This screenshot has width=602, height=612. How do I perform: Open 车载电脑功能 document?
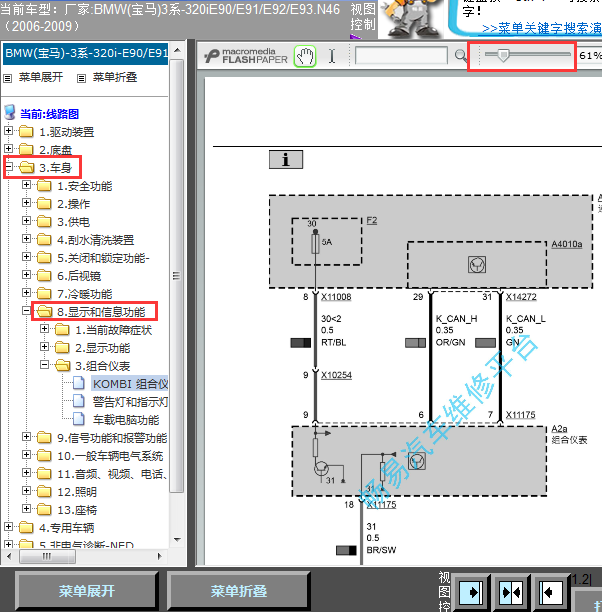coord(126,420)
